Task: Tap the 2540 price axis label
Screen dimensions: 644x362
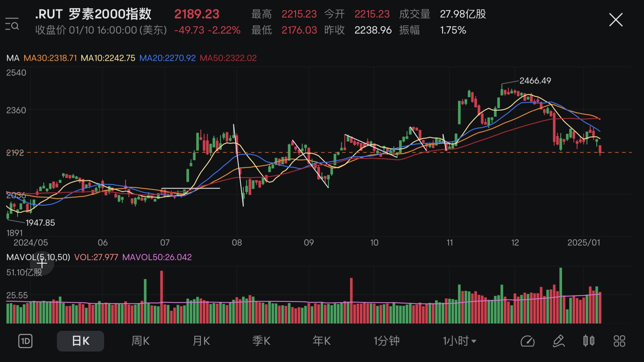Action: [x=16, y=72]
